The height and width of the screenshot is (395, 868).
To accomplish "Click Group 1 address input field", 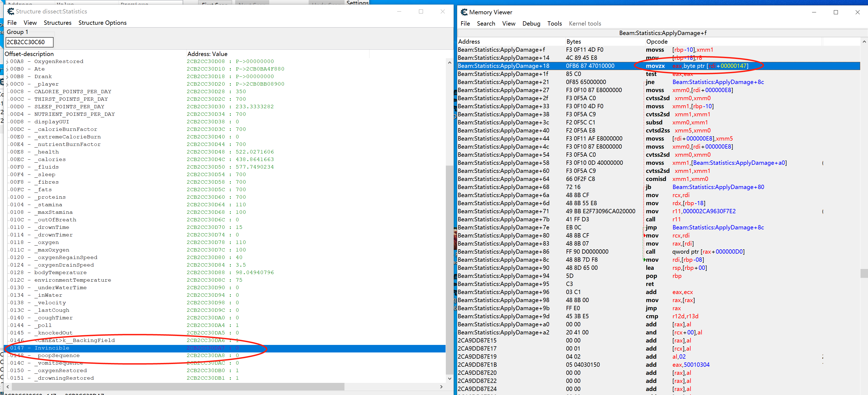I will point(29,42).
